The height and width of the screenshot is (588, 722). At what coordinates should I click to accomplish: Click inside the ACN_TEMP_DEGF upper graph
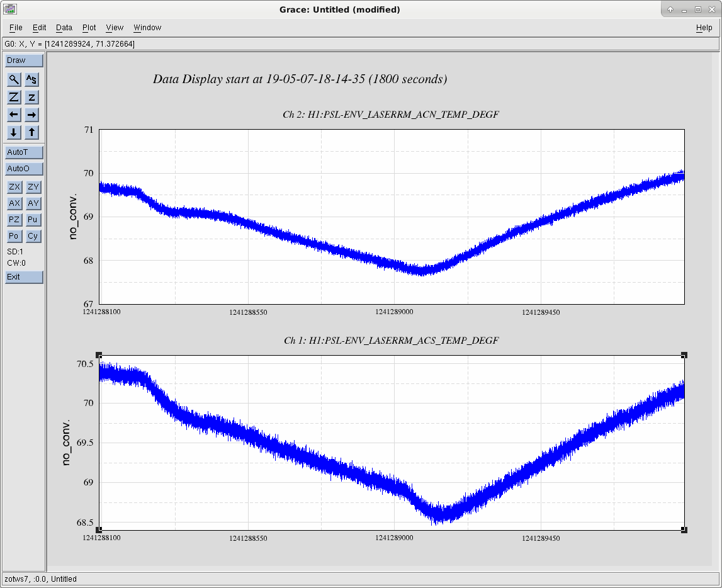392,217
